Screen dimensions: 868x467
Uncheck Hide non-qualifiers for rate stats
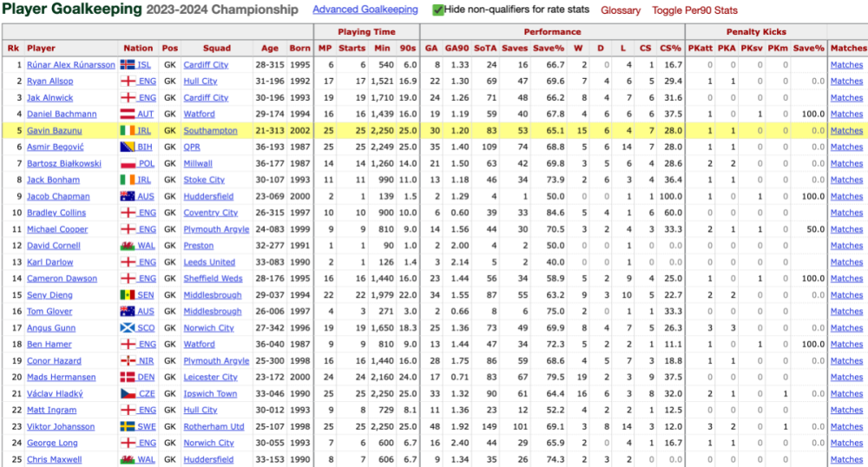click(438, 10)
